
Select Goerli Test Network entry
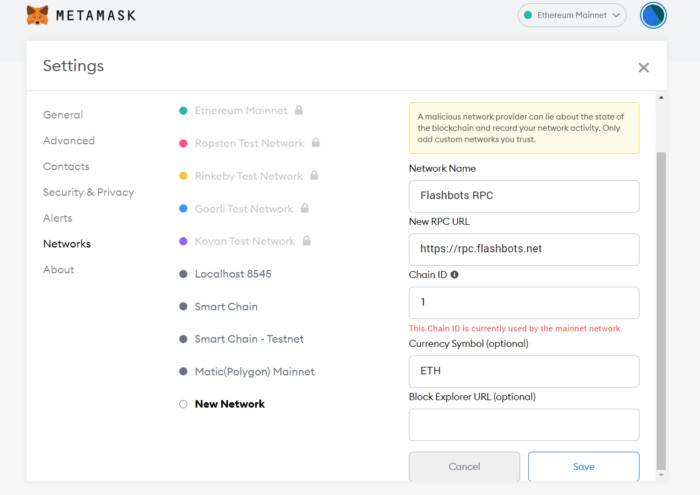[244, 208]
